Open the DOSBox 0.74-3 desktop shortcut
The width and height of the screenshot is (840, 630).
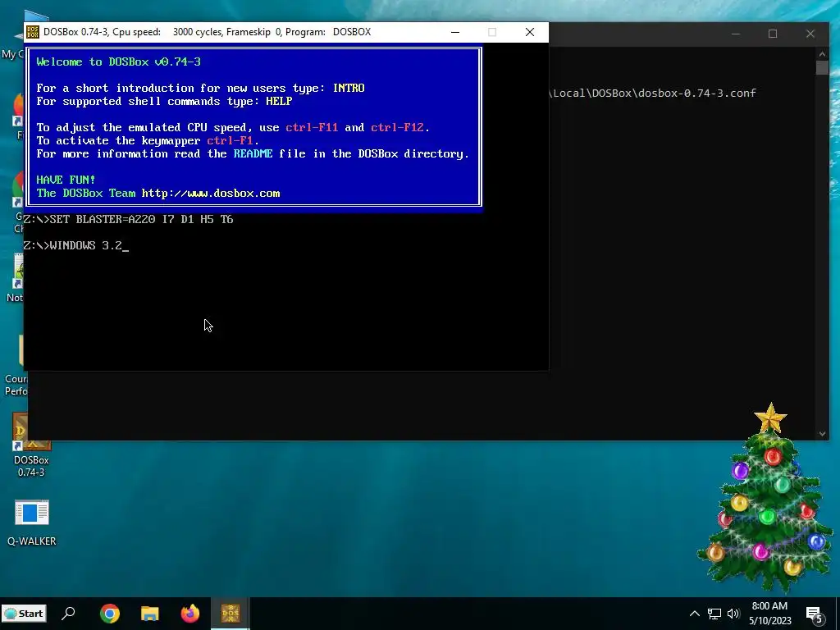[x=31, y=445]
